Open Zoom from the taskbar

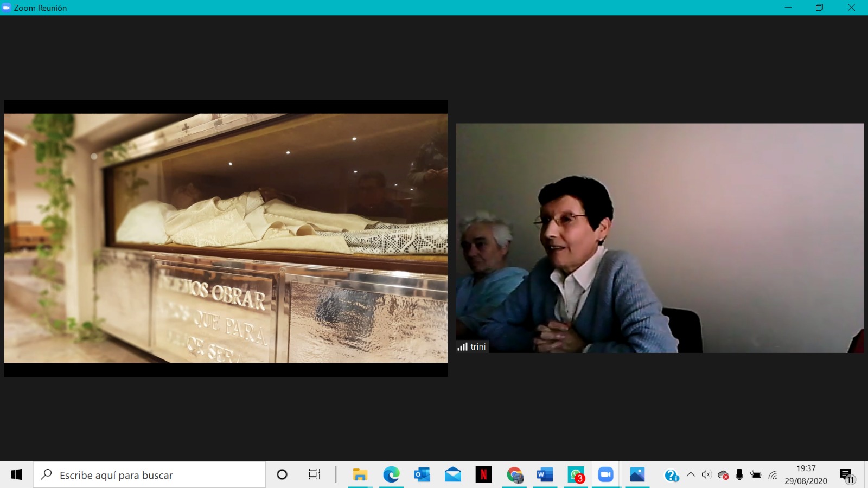click(x=605, y=475)
